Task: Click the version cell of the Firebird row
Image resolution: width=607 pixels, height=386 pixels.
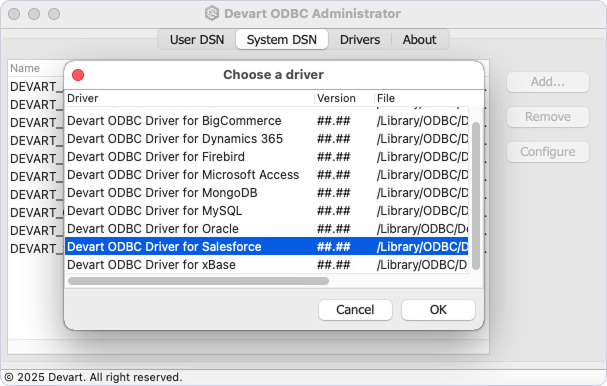Action: click(333, 157)
